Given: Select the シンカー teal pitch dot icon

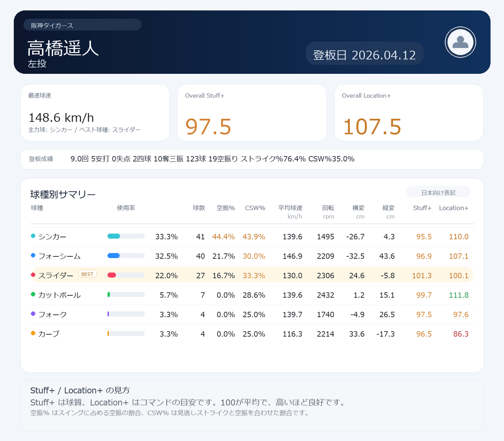Looking at the screenshot, I should click(32, 236).
